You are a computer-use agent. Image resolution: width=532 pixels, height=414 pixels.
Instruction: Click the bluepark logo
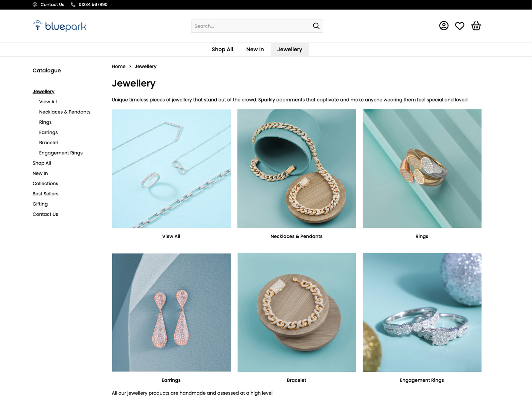coord(59,26)
